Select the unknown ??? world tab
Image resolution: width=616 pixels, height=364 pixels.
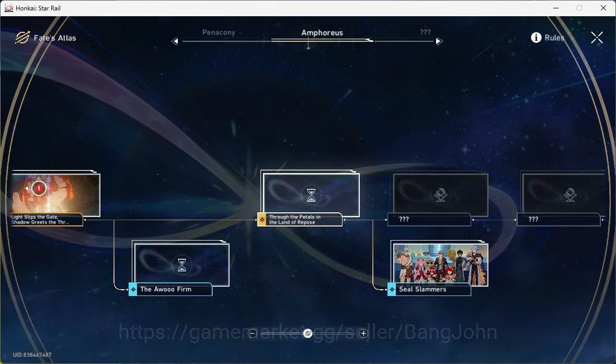pos(425,32)
